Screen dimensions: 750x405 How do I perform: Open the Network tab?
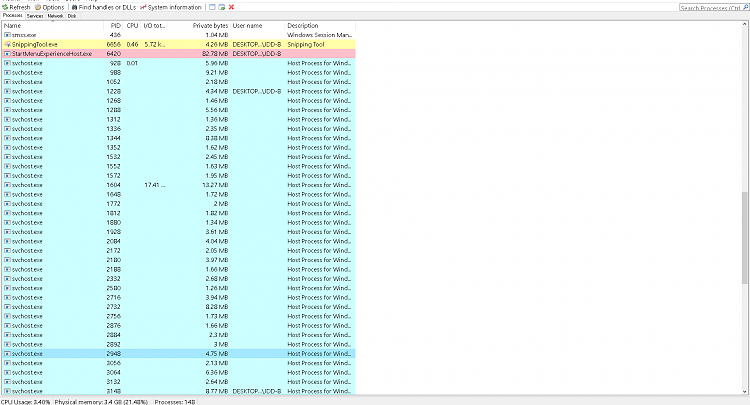click(55, 17)
